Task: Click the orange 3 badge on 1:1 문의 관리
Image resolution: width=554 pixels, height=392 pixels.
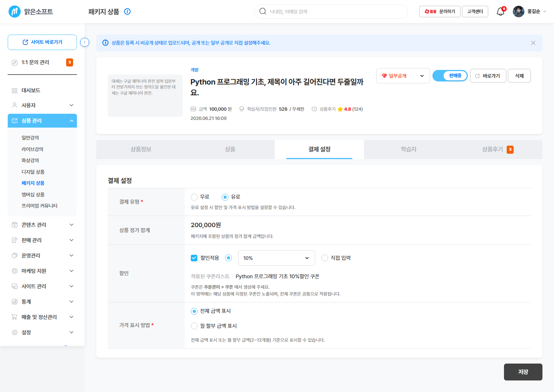Action: pos(70,62)
